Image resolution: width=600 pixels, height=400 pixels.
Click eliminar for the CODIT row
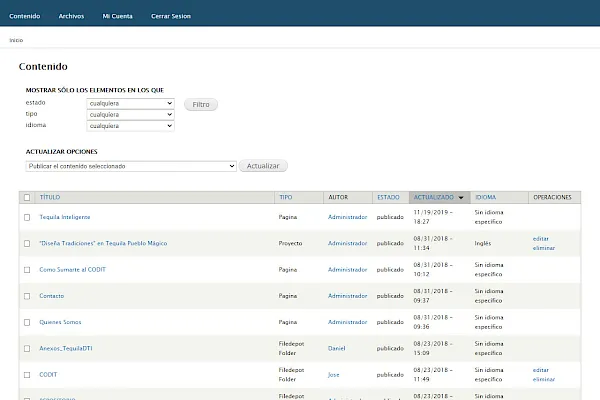click(544, 379)
